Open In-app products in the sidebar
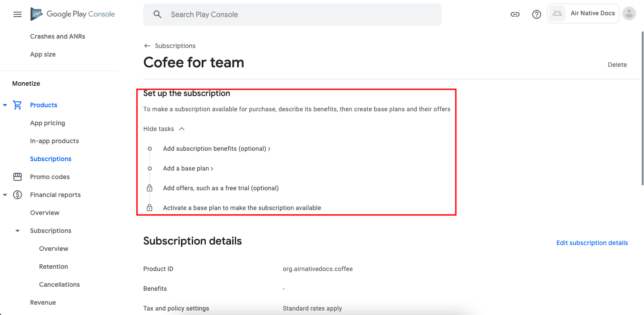 [x=54, y=141]
